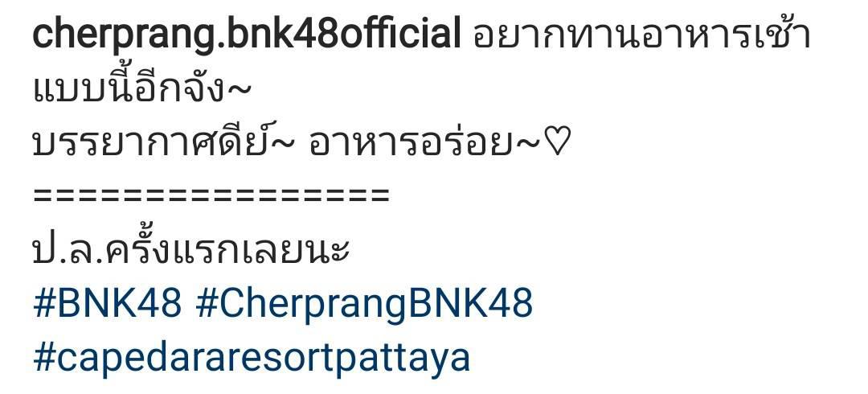
Task: Open the #BNK48 hashtag
Action: [108, 303]
